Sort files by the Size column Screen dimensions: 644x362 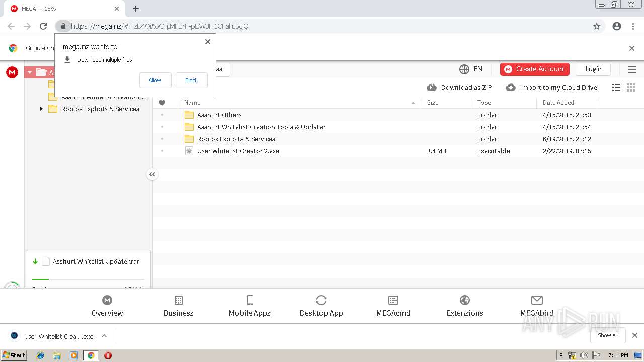446,103
